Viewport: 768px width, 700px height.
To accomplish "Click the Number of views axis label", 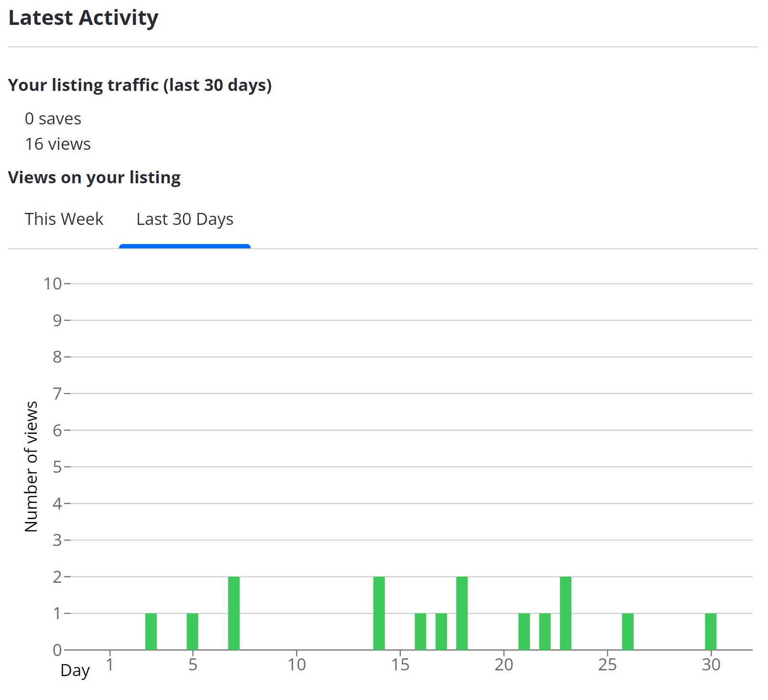I will coord(31,467).
